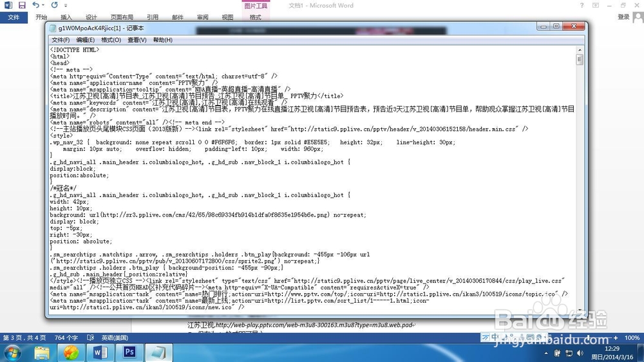Switch to the Word 设计 tab
This screenshot has width=644, height=362.
point(91,17)
